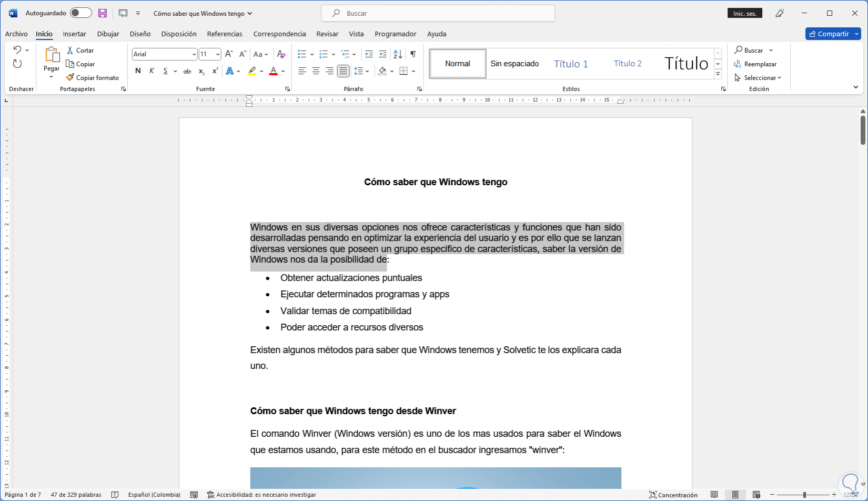This screenshot has width=868, height=501.
Task: Check Accesibilidad status in status bar
Action: [x=261, y=495]
